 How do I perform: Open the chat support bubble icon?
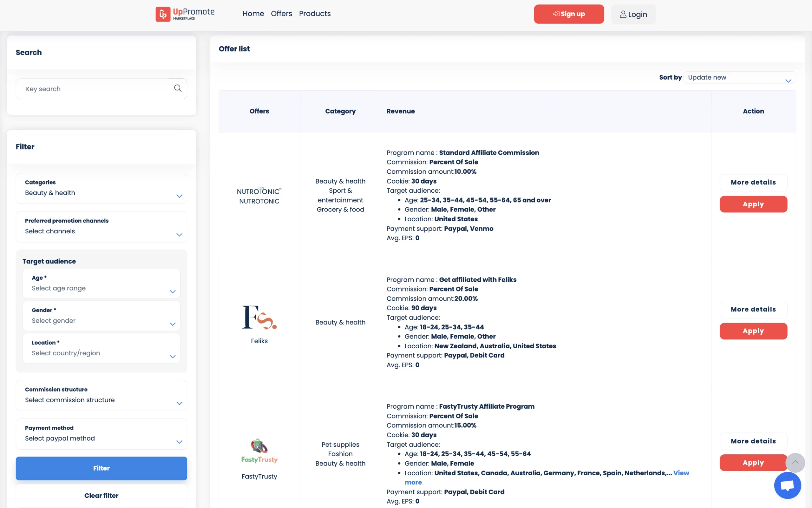pos(788,485)
